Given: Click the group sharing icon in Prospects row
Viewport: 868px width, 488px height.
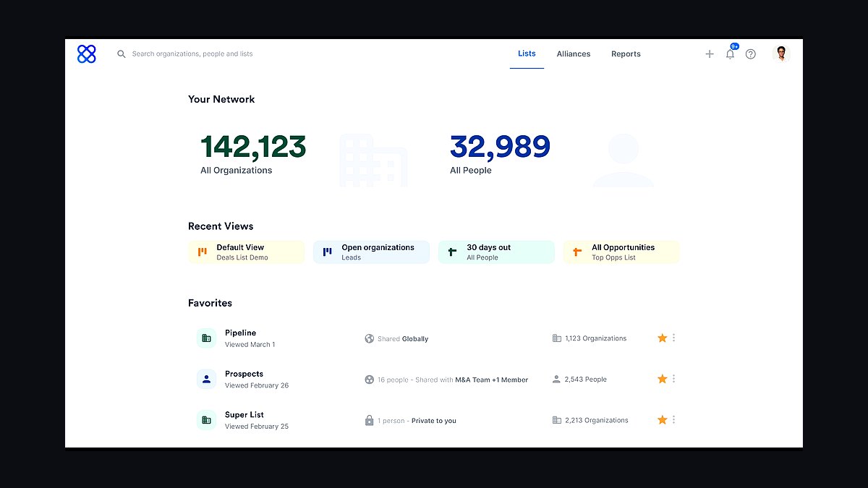Looking at the screenshot, I should point(370,380).
